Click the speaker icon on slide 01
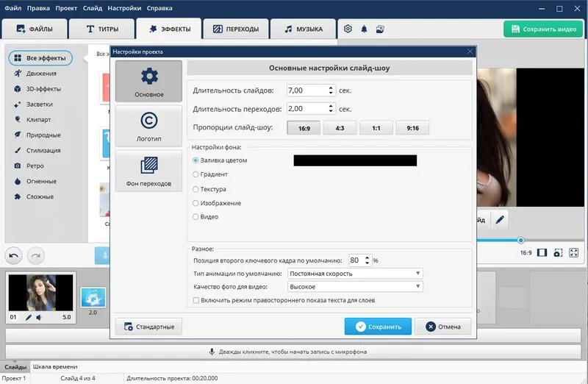Viewport: 588px width, 384px height. 39,317
